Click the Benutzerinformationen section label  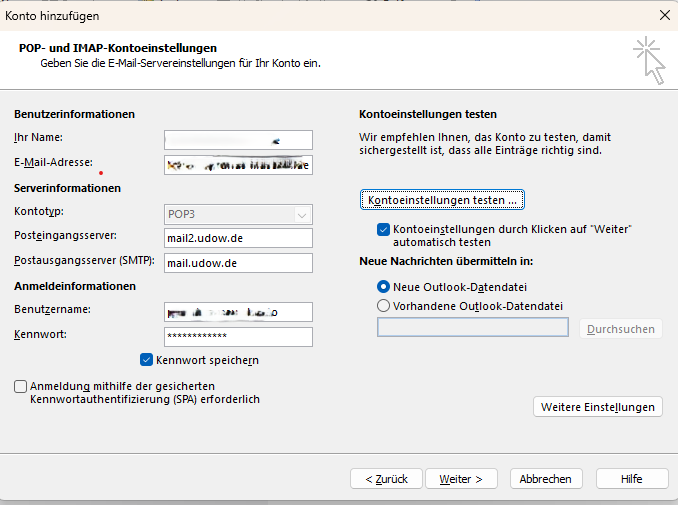(x=74, y=114)
